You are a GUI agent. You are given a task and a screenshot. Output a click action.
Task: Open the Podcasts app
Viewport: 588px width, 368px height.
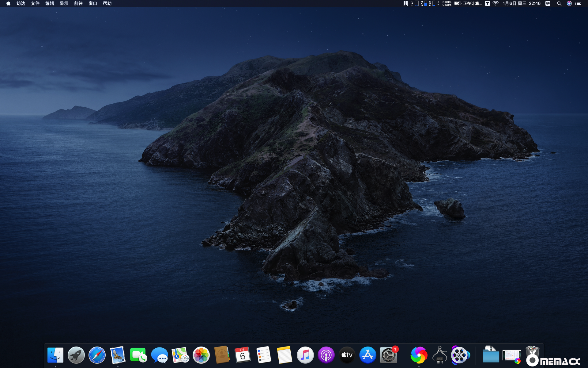[326, 355]
